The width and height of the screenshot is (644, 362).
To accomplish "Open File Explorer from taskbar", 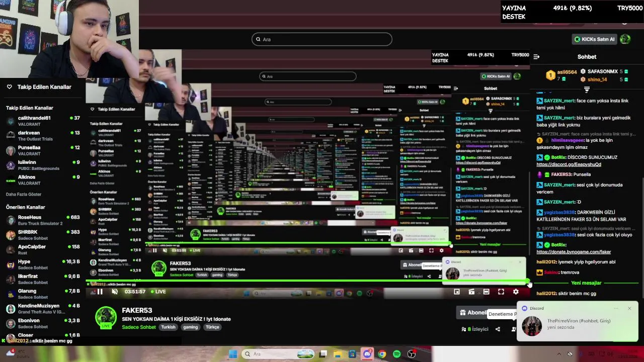I will tap(338, 354).
